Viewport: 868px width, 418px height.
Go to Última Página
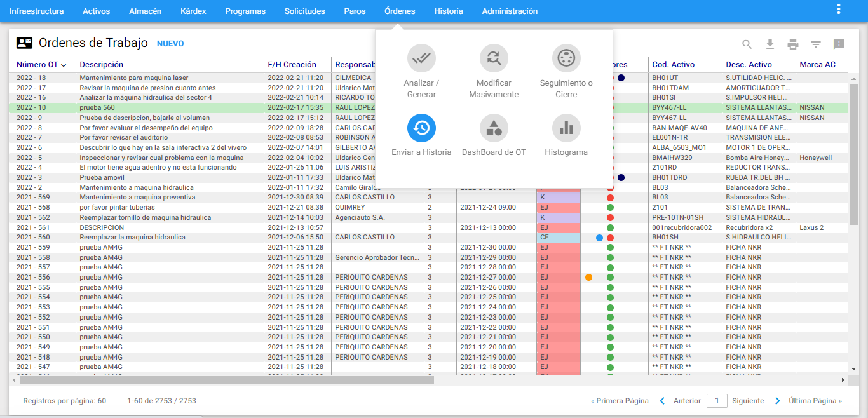pos(815,401)
